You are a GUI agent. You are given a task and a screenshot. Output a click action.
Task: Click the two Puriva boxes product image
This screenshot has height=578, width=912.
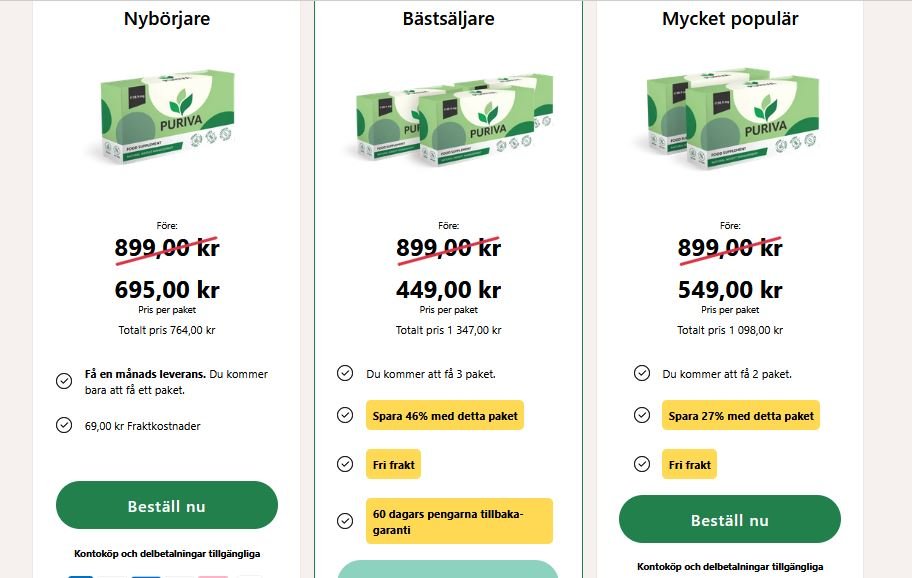click(729, 118)
